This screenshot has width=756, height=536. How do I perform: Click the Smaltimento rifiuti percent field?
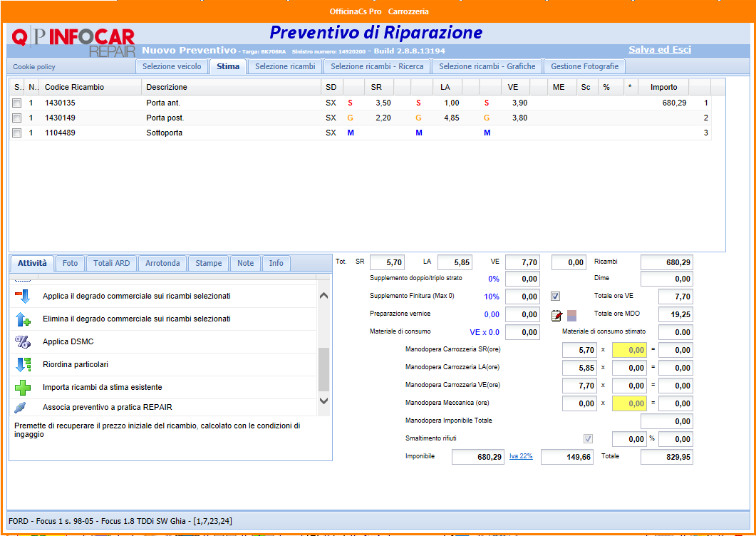click(629, 439)
